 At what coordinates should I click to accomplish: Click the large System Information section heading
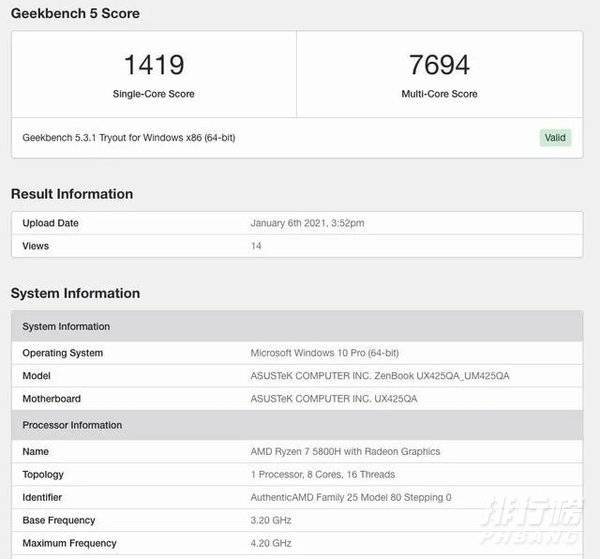tap(75, 293)
